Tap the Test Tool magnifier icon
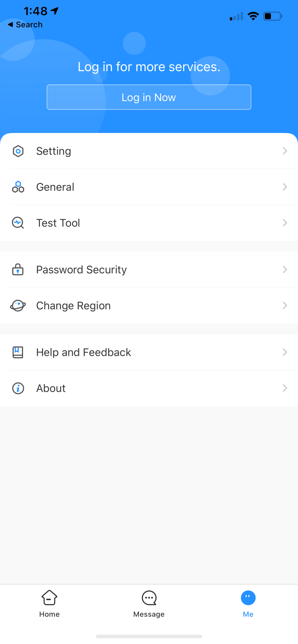 [x=18, y=223]
